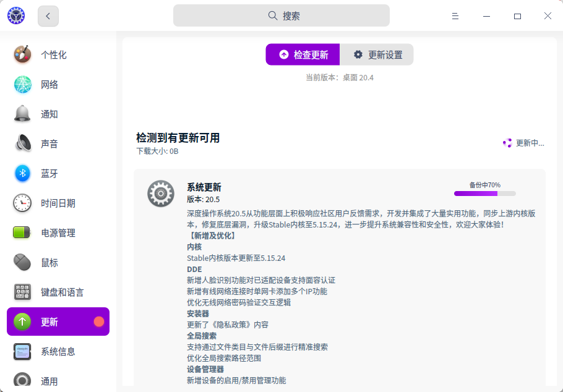Click the Updating (更新中...) status indicator
The width and height of the screenshot is (563, 392).
(x=523, y=143)
